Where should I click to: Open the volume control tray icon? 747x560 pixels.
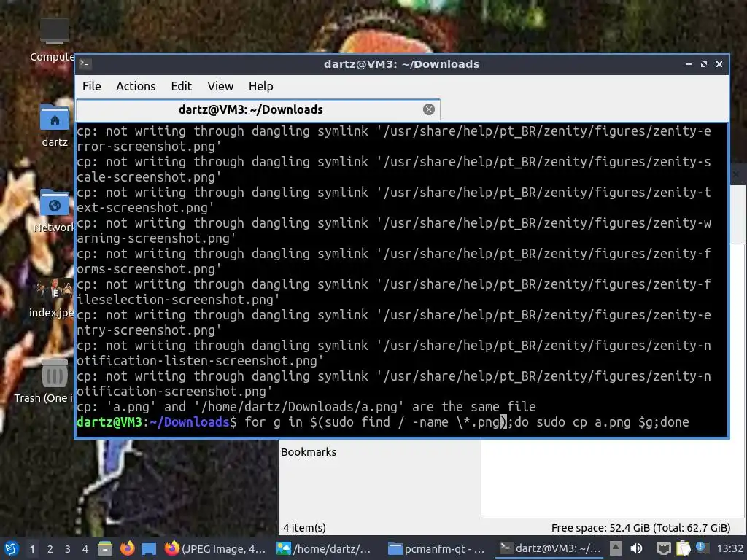pyautogui.click(x=636, y=548)
